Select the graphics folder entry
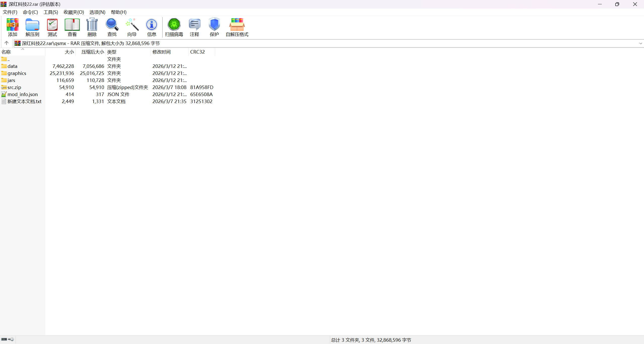Viewport: 644px width, 344px height. pyautogui.click(x=17, y=73)
